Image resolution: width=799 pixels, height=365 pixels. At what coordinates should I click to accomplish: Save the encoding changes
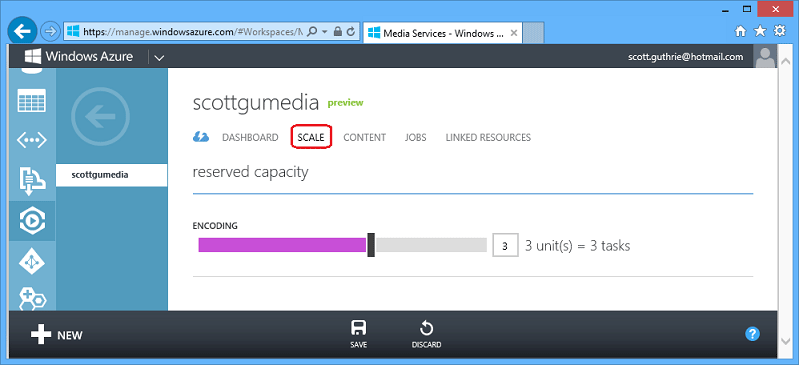click(x=359, y=334)
